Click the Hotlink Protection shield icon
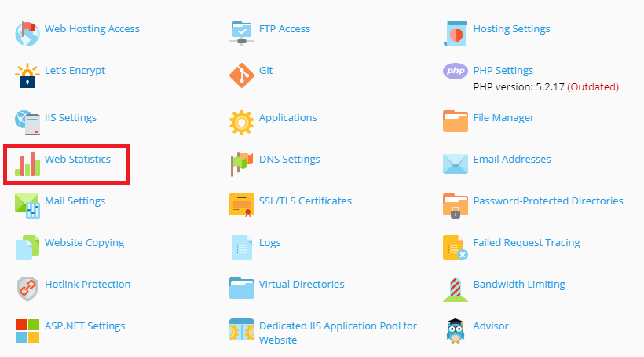 pyautogui.click(x=27, y=289)
